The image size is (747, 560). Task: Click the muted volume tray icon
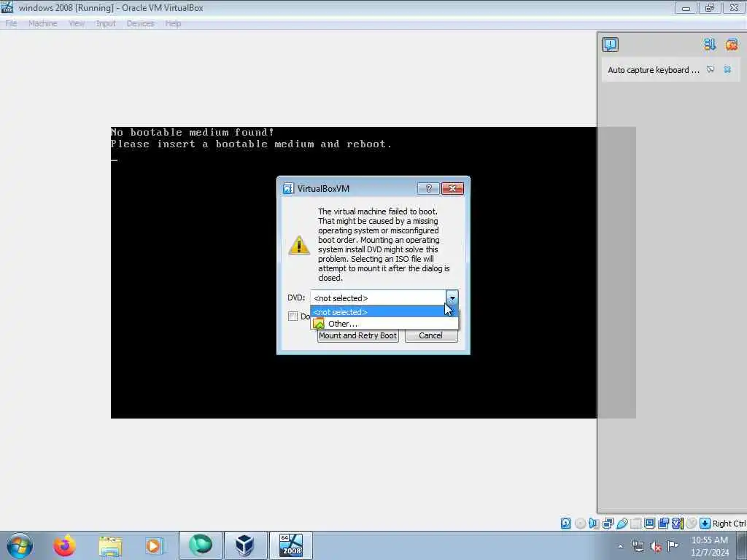(x=656, y=547)
